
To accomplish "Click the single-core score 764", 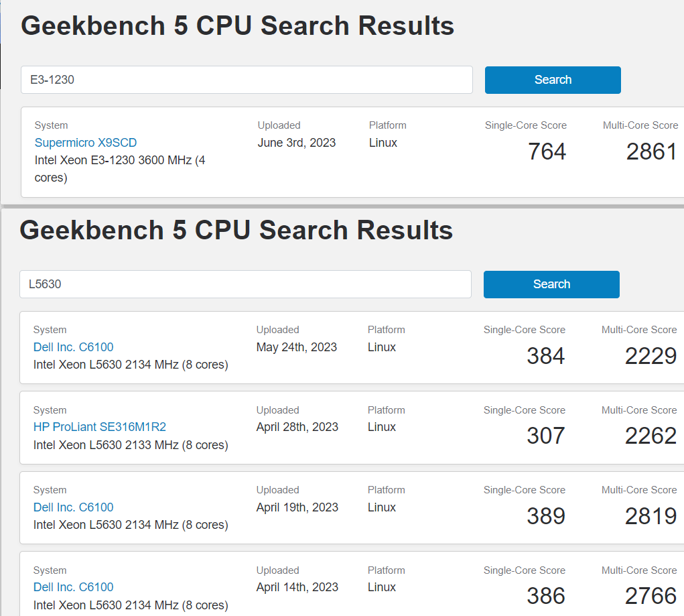I will [x=547, y=151].
